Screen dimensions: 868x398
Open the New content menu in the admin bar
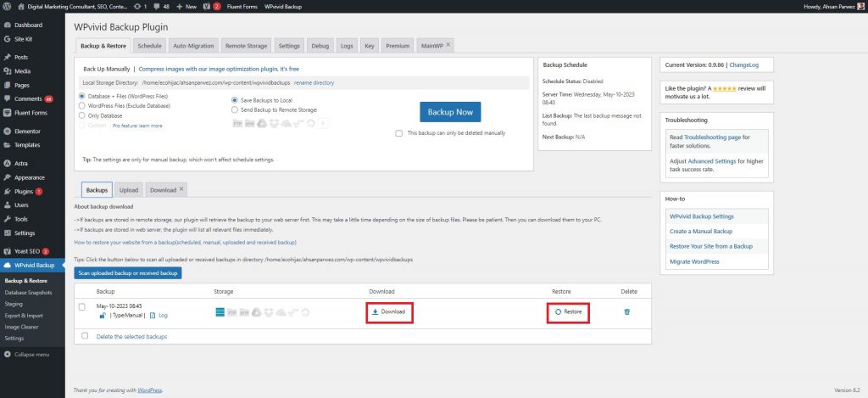pos(186,6)
